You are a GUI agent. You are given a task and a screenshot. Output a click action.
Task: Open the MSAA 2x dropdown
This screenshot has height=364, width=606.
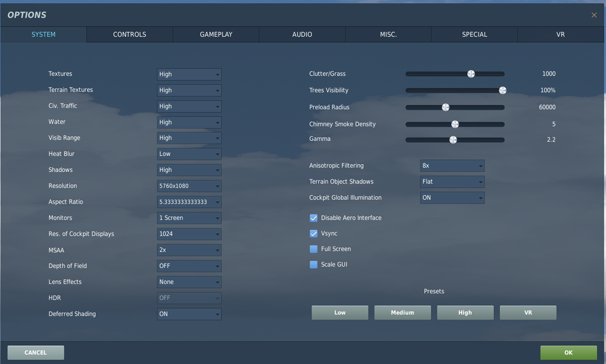pyautogui.click(x=189, y=250)
